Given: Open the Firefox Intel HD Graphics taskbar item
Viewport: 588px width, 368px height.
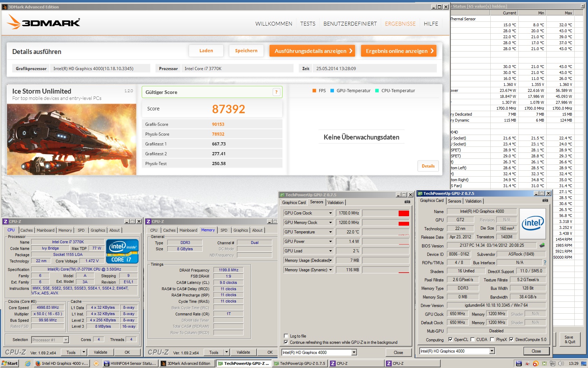Looking at the screenshot, I should (x=62, y=363).
